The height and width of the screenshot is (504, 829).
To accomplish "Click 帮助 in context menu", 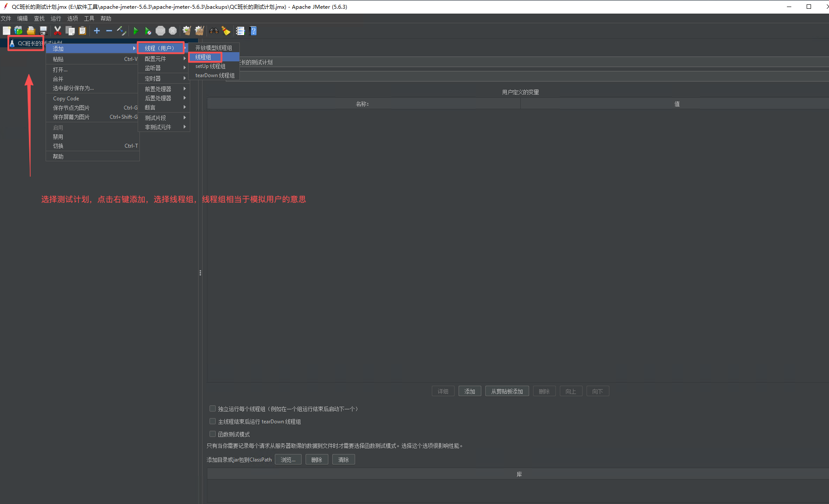I will [x=93, y=156].
